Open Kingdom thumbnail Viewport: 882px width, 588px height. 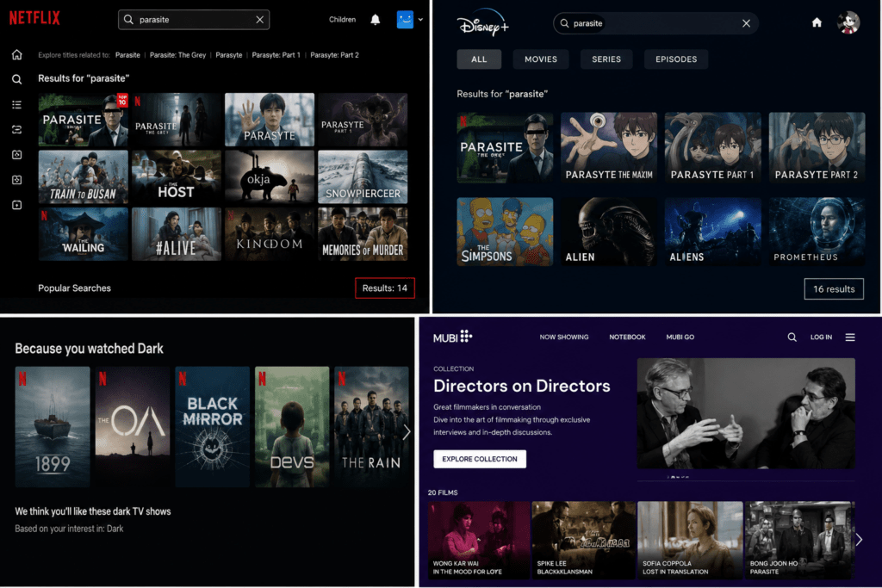(x=270, y=234)
